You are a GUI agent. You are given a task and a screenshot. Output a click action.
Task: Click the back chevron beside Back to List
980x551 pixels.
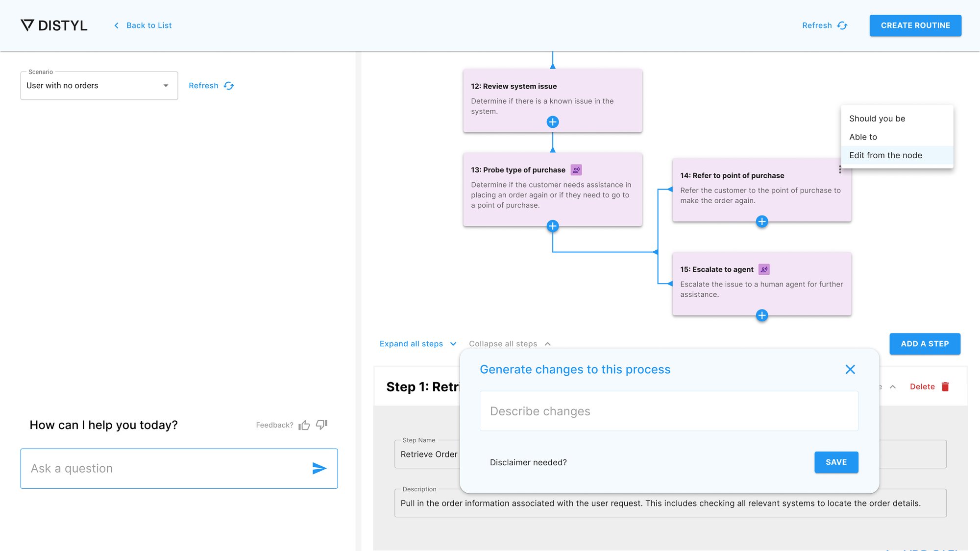pyautogui.click(x=116, y=25)
